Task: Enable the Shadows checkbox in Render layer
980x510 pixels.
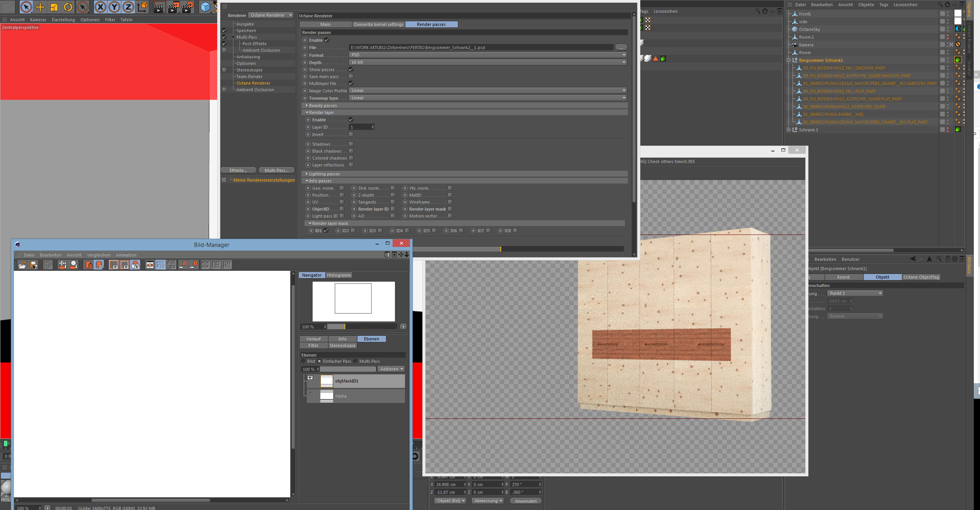Action: pyautogui.click(x=351, y=144)
